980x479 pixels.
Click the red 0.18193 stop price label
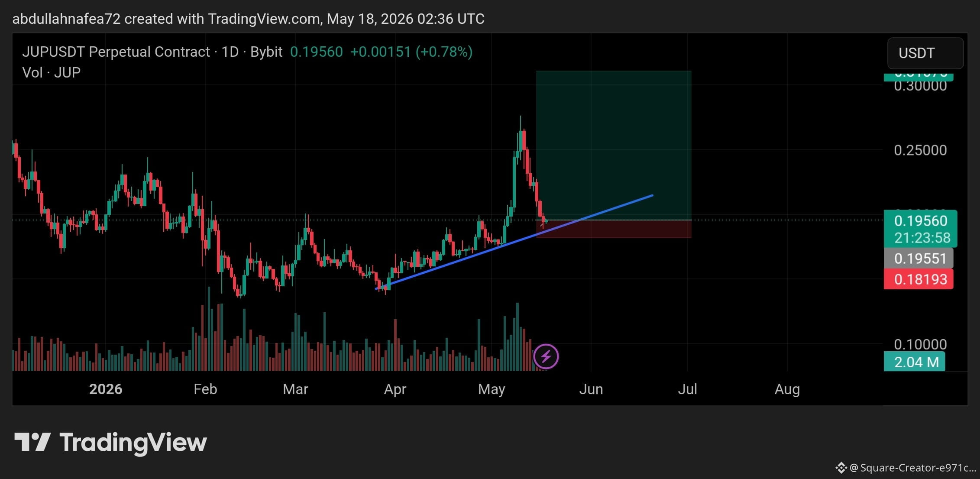click(919, 279)
